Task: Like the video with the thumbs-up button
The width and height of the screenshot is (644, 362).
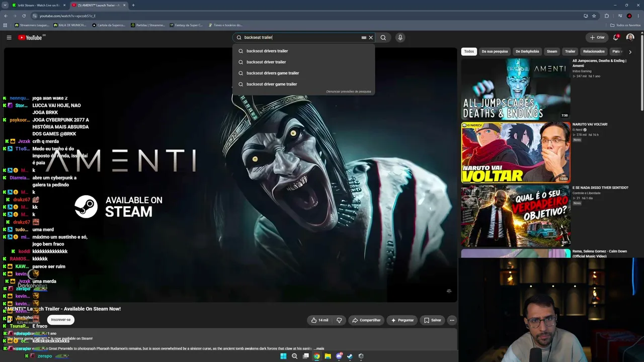Action: click(x=320, y=320)
